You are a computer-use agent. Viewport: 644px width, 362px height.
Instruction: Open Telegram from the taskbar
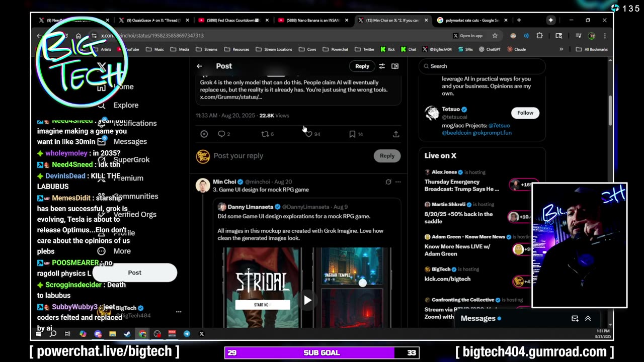click(x=187, y=334)
